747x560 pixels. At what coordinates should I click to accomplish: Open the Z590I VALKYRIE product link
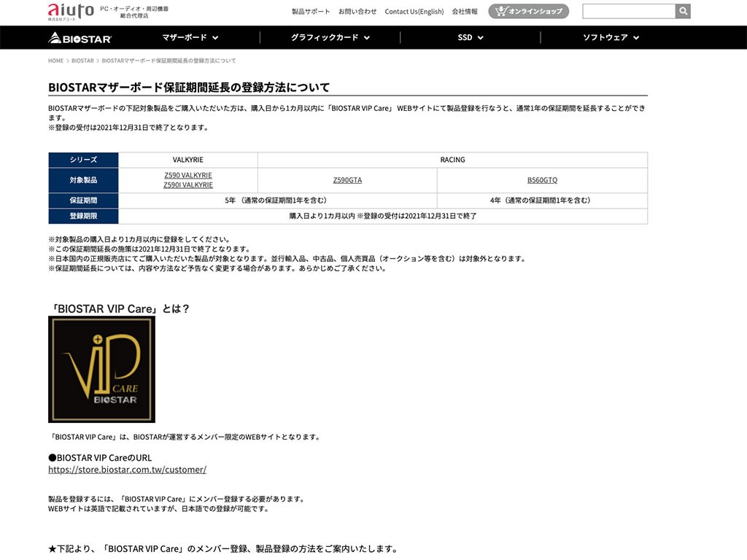[x=188, y=184]
